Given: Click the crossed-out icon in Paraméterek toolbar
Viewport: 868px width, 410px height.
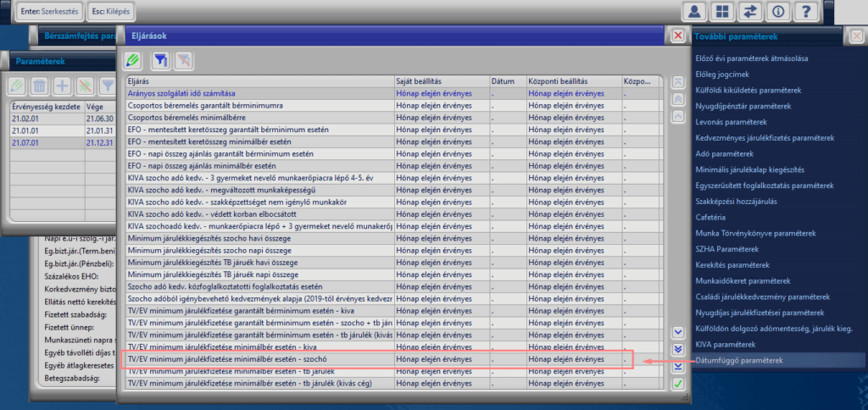Looking at the screenshot, I should pos(86,86).
